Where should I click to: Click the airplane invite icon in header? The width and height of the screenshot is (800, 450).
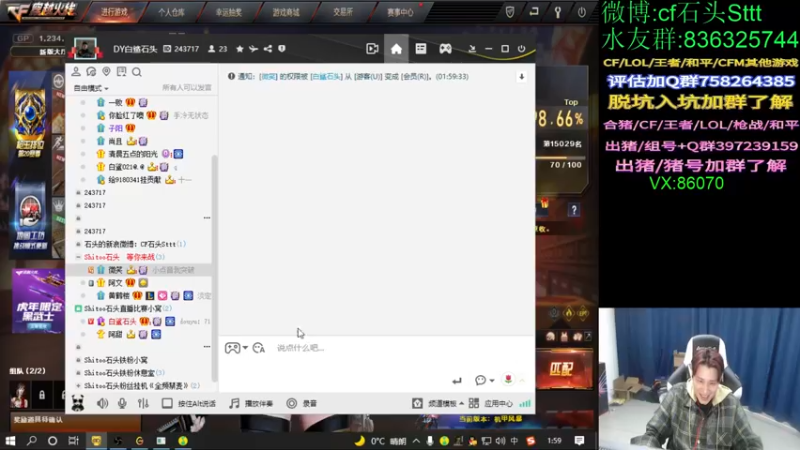(254, 49)
